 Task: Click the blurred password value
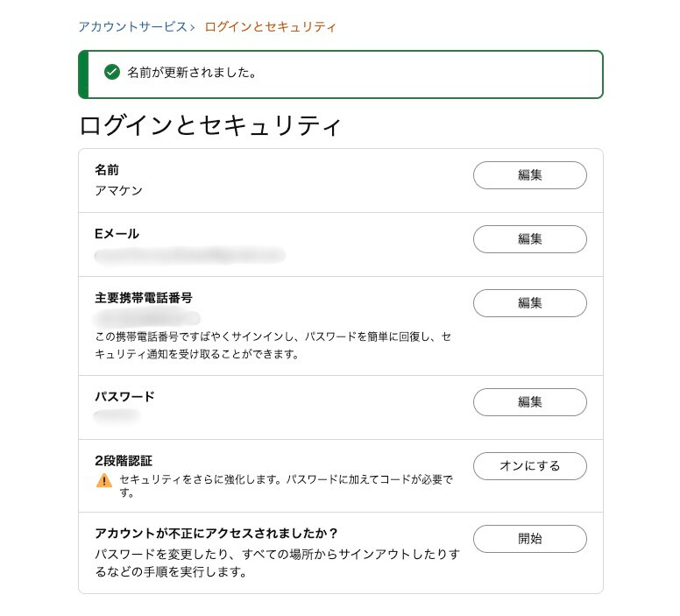point(117,416)
